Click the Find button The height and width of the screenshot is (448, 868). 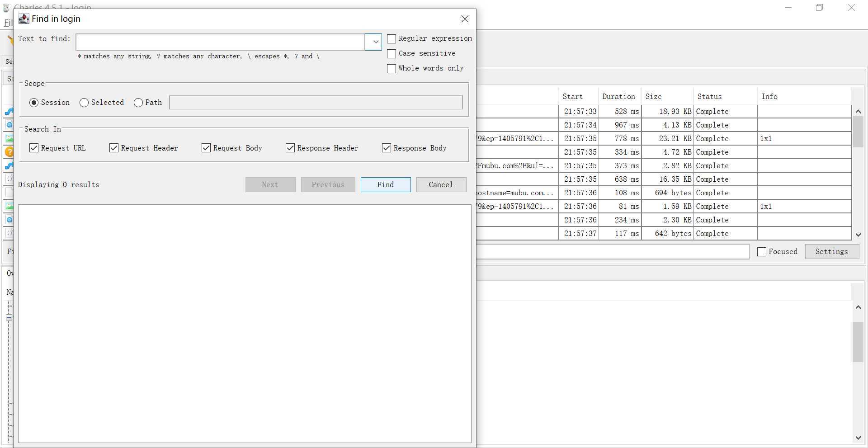pos(386,184)
